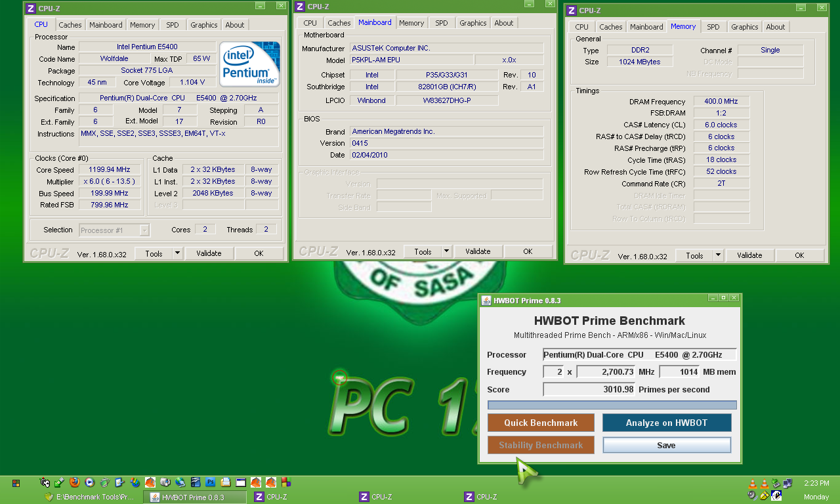Viewport: 840px width, 504px height.
Task: Click the Stability Benchmark button
Action: click(x=541, y=445)
